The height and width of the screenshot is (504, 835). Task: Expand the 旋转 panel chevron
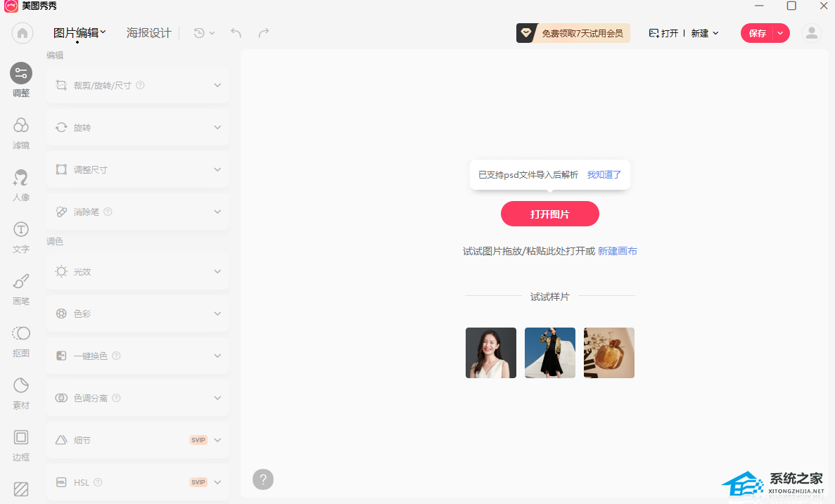[x=217, y=127]
